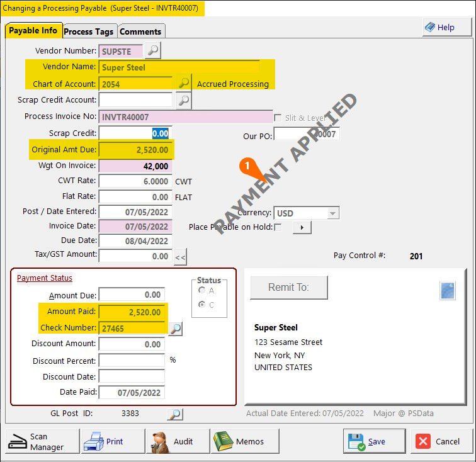Switch to Process Tags tab
This screenshot has height=462, width=476.
[89, 31]
